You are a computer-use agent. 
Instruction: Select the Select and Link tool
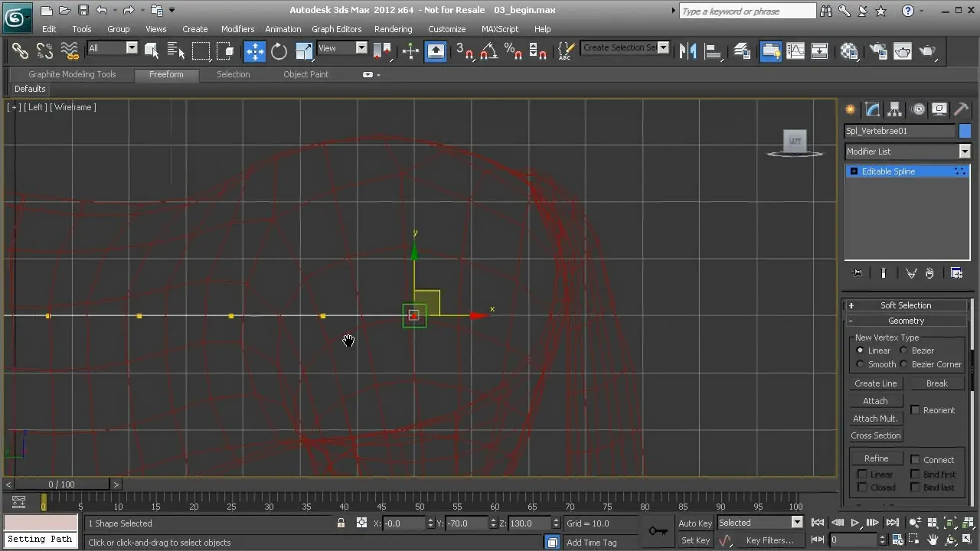pyautogui.click(x=20, y=51)
